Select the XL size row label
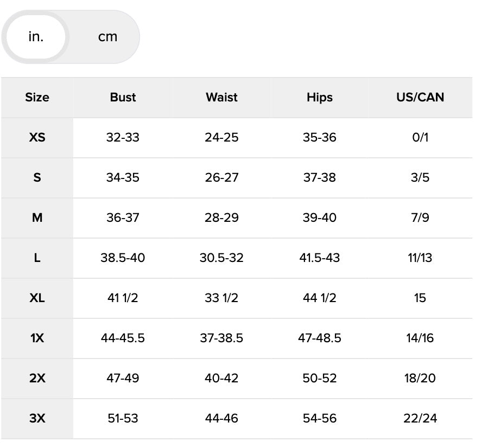 pos(37,298)
